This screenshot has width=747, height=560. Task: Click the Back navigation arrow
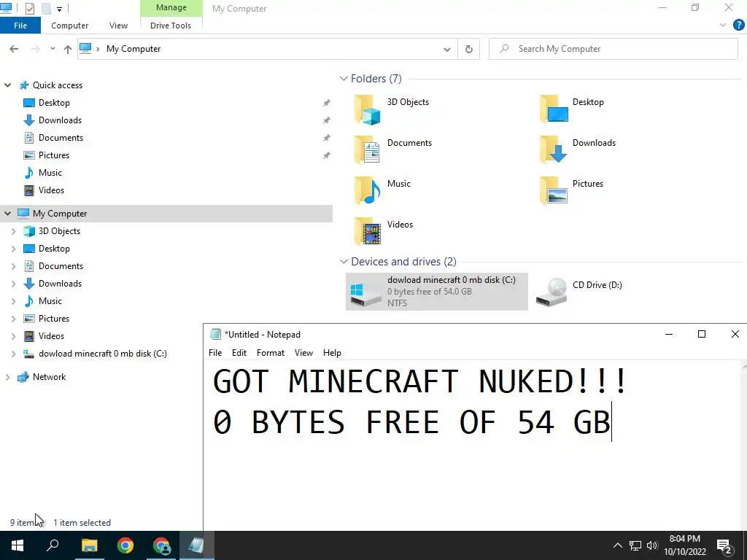pos(14,49)
